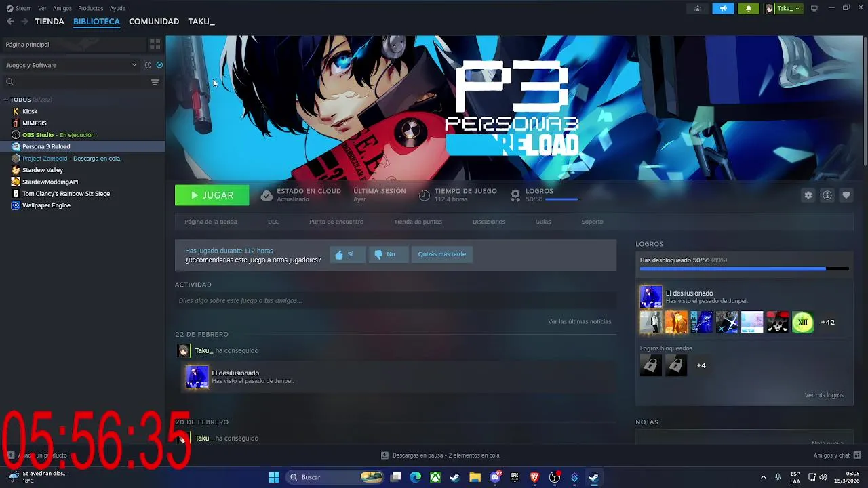Show game info circle icon
The height and width of the screenshot is (488, 868).
coord(827,195)
